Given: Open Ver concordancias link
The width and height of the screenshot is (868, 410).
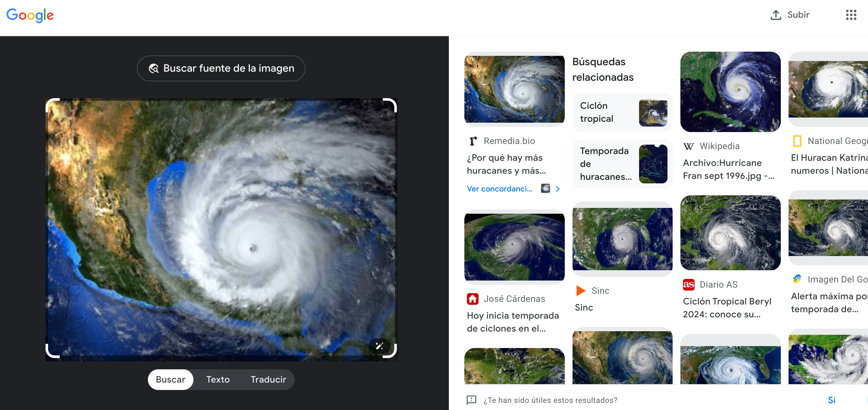Looking at the screenshot, I should coord(499,189).
